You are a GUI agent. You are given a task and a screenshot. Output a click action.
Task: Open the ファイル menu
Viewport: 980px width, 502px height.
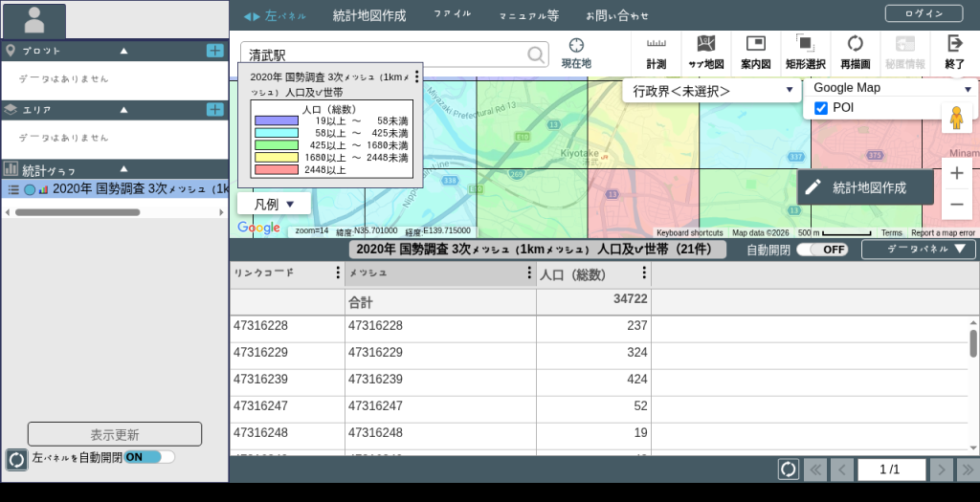pyautogui.click(x=453, y=13)
